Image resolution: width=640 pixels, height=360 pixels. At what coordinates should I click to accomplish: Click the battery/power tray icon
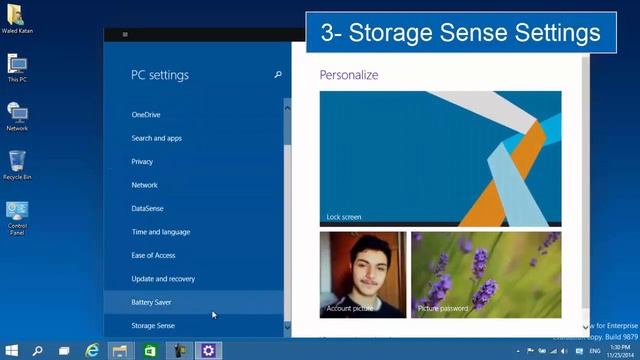[542, 351]
